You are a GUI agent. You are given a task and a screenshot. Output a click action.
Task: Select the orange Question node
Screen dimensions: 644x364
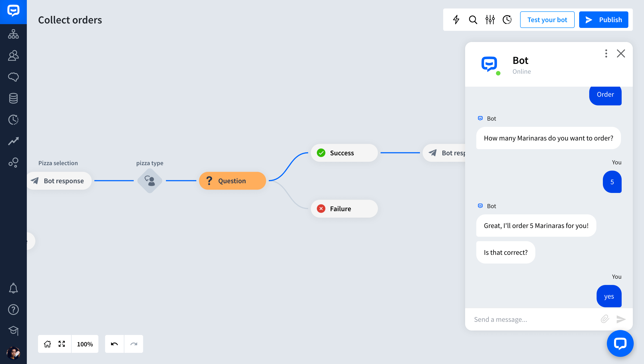point(232,180)
